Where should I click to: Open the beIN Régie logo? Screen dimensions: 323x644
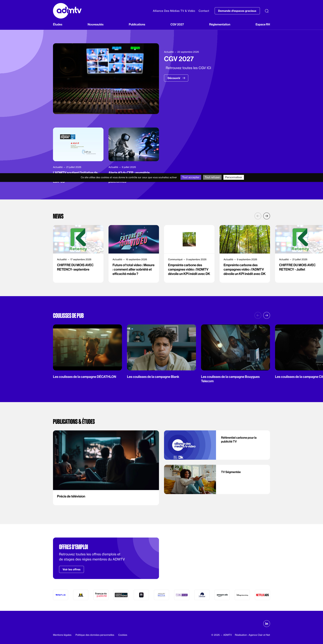pos(182,595)
